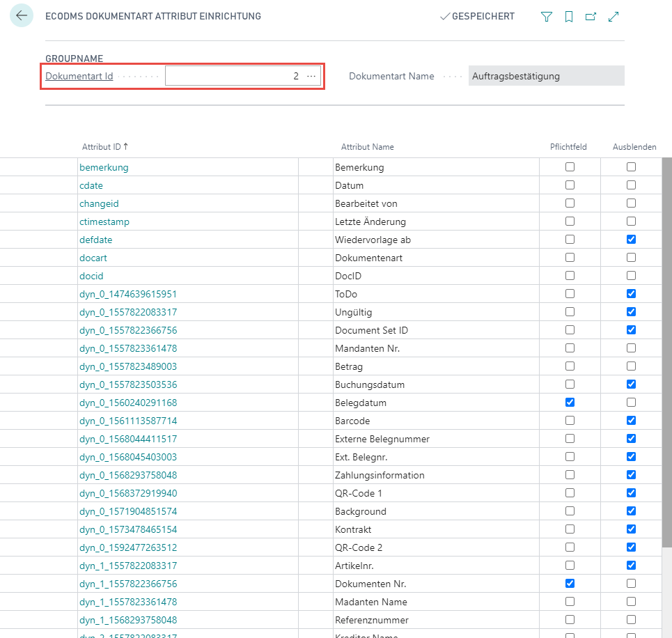The width and height of the screenshot is (672, 638).
Task: Select the 'Background' name cell
Action: click(x=436, y=511)
